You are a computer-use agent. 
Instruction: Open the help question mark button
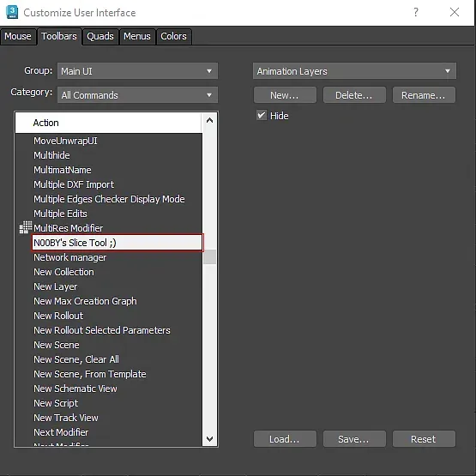click(416, 12)
